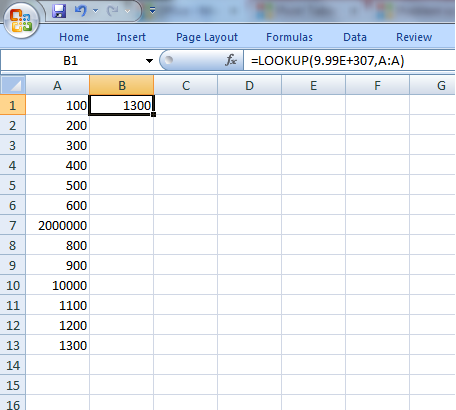Select column E header
The width and height of the screenshot is (456, 410).
313,85
